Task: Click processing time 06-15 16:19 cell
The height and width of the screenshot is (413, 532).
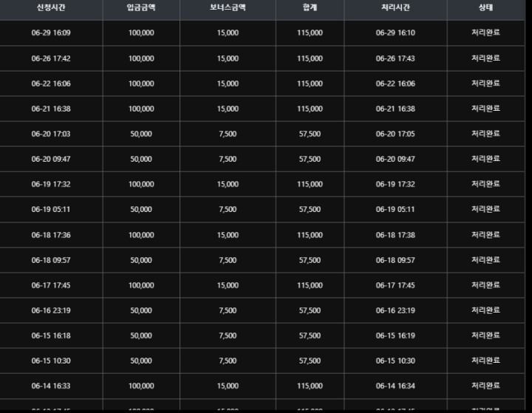Action: [395, 335]
